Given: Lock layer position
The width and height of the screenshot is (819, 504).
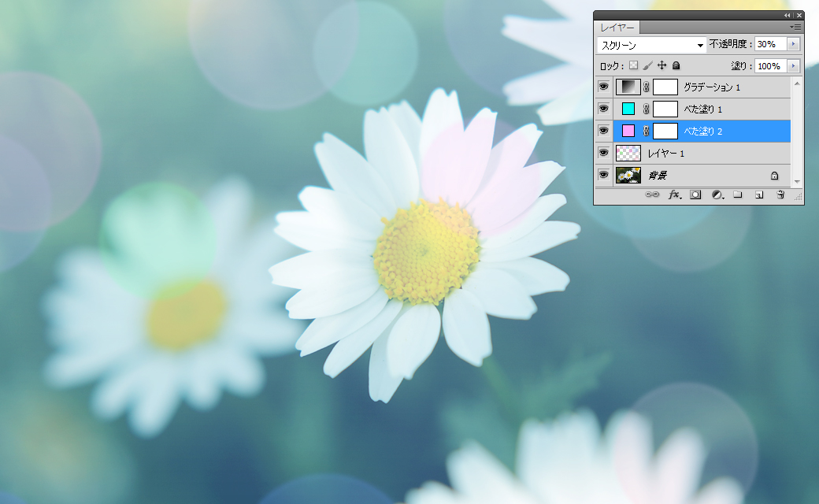Looking at the screenshot, I should click(661, 65).
